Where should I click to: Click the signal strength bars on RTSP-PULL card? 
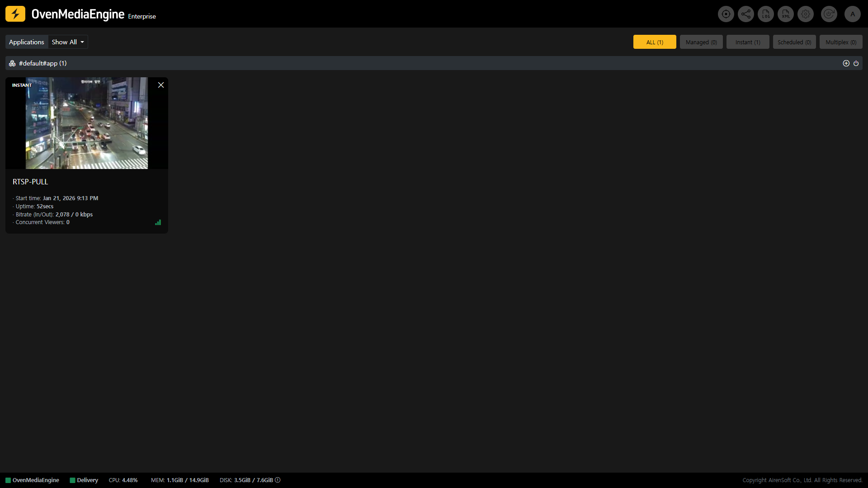coord(158,222)
